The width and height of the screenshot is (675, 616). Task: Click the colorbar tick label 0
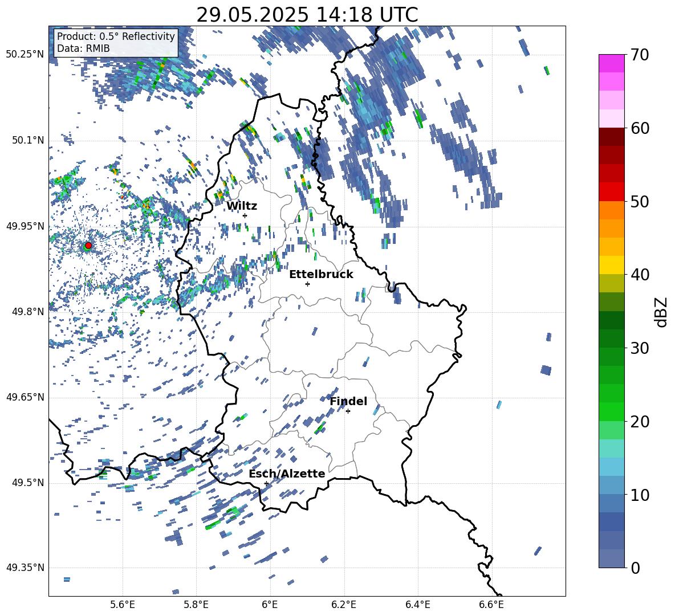click(636, 568)
